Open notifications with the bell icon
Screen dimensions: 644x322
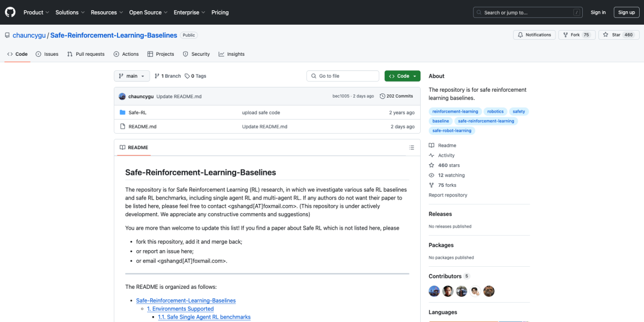click(x=521, y=34)
